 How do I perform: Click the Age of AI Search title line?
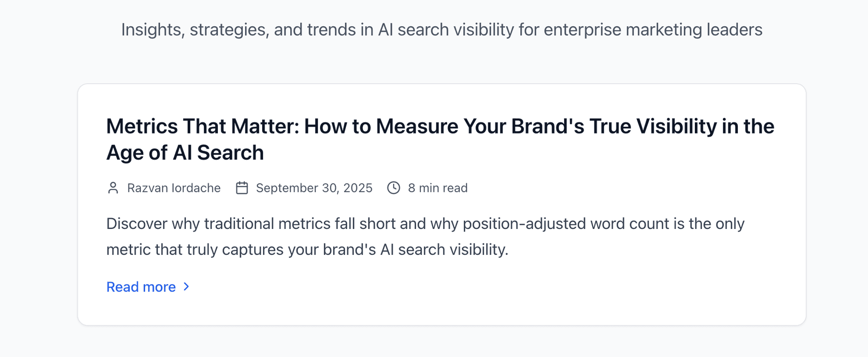[x=185, y=153]
